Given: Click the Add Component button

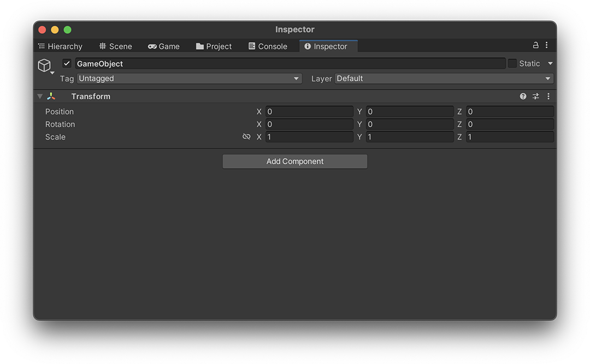Looking at the screenshot, I should tap(295, 162).
